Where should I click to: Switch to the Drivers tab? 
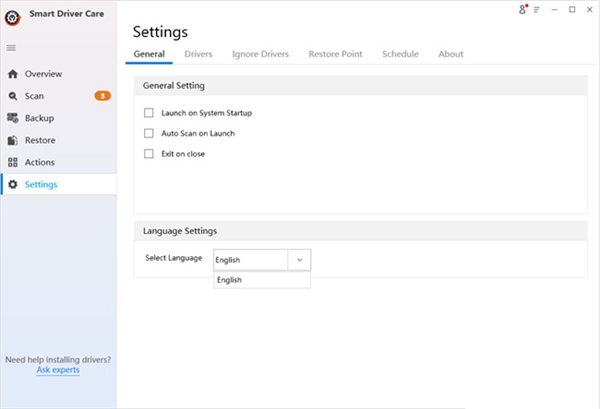(x=198, y=53)
